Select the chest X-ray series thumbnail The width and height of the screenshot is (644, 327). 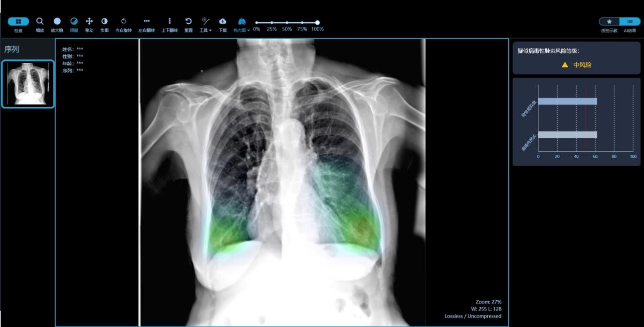tap(28, 84)
